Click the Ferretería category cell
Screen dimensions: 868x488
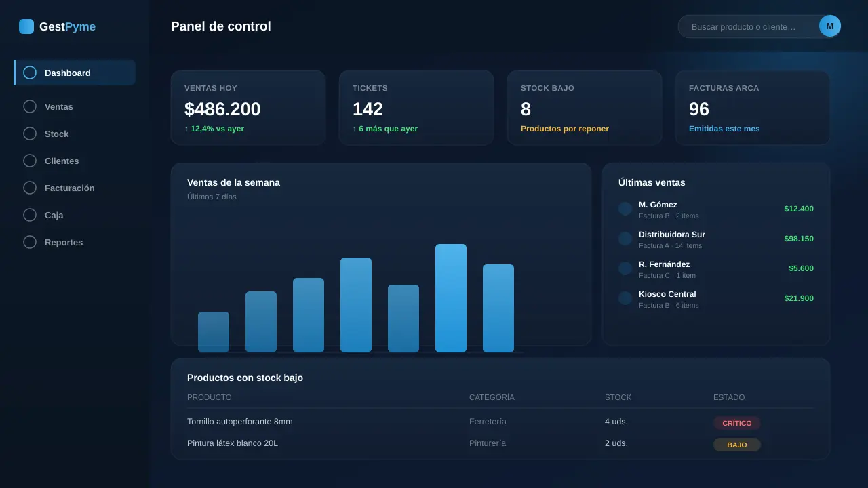click(x=488, y=422)
